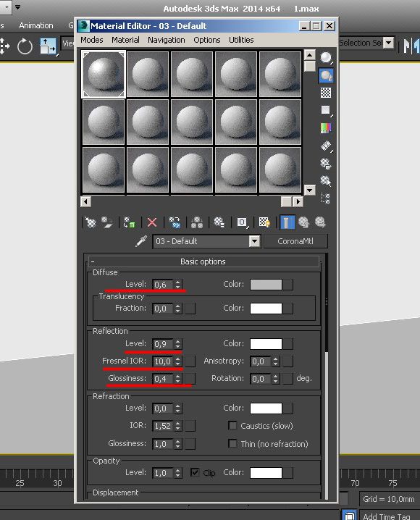
Task: Click CoronaMtl material type button
Action: point(295,241)
